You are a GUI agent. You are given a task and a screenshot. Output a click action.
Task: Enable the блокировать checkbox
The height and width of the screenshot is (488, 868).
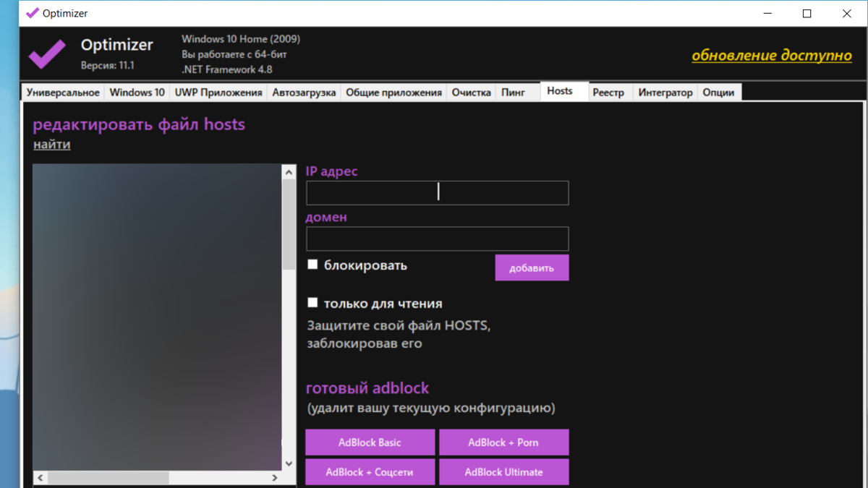click(312, 265)
